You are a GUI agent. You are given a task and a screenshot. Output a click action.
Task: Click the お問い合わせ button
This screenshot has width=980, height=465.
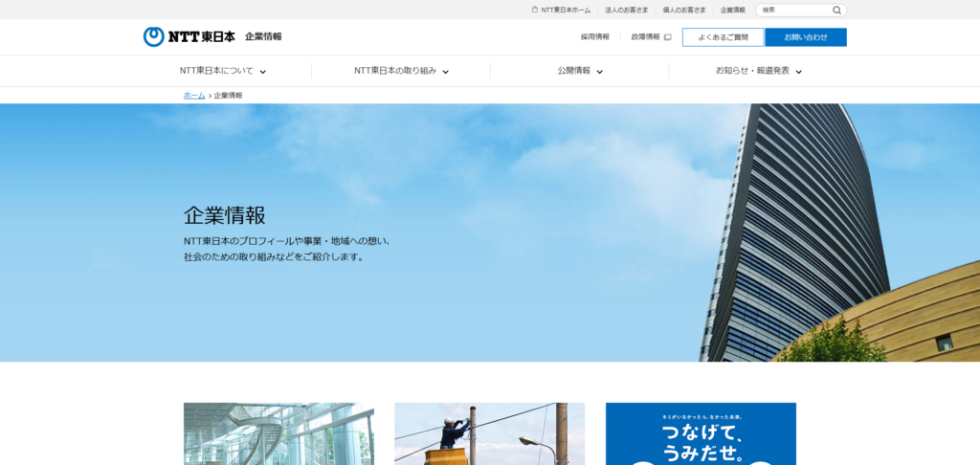(x=806, y=37)
